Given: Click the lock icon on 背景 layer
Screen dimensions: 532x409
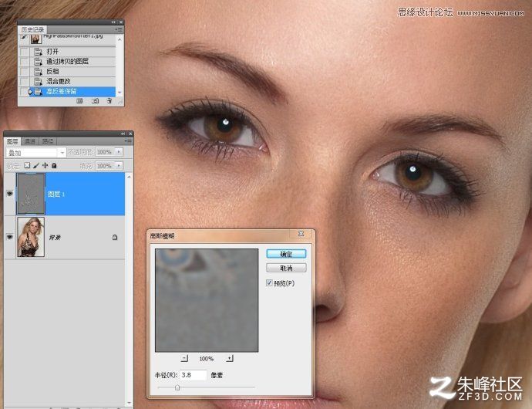Looking at the screenshot, I should point(115,237).
